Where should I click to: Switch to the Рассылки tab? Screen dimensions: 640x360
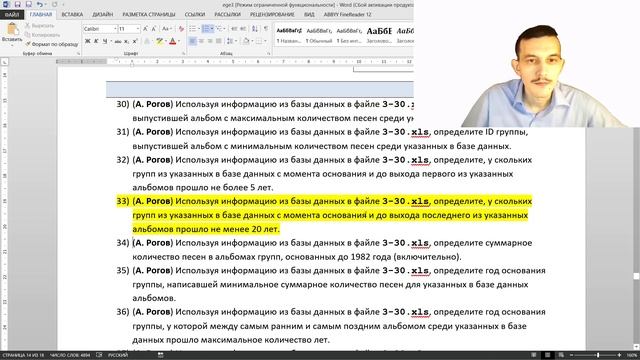[227, 15]
